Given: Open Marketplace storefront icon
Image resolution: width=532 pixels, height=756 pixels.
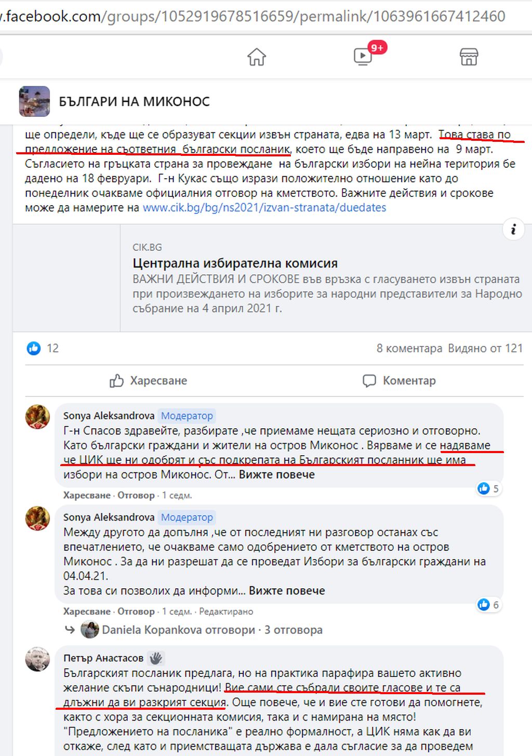Looking at the screenshot, I should point(469,57).
